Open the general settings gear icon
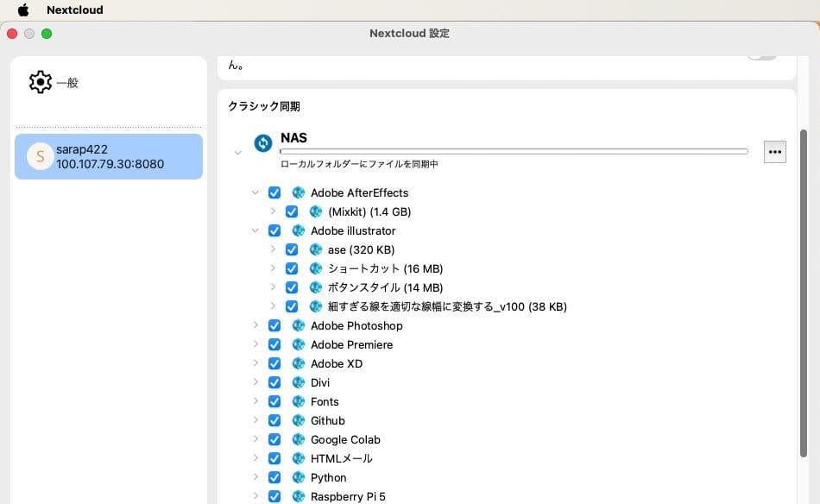Viewport: 820px width, 504px height. [x=41, y=82]
